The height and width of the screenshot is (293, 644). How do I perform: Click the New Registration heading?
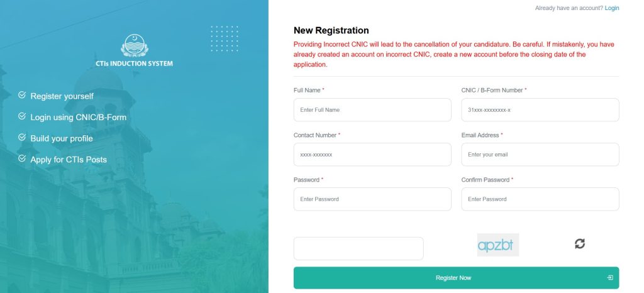331,30
